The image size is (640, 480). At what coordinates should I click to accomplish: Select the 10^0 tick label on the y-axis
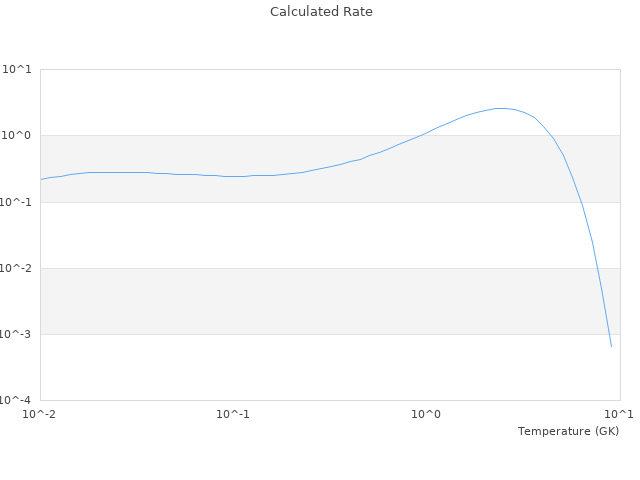pyautogui.click(x=17, y=136)
